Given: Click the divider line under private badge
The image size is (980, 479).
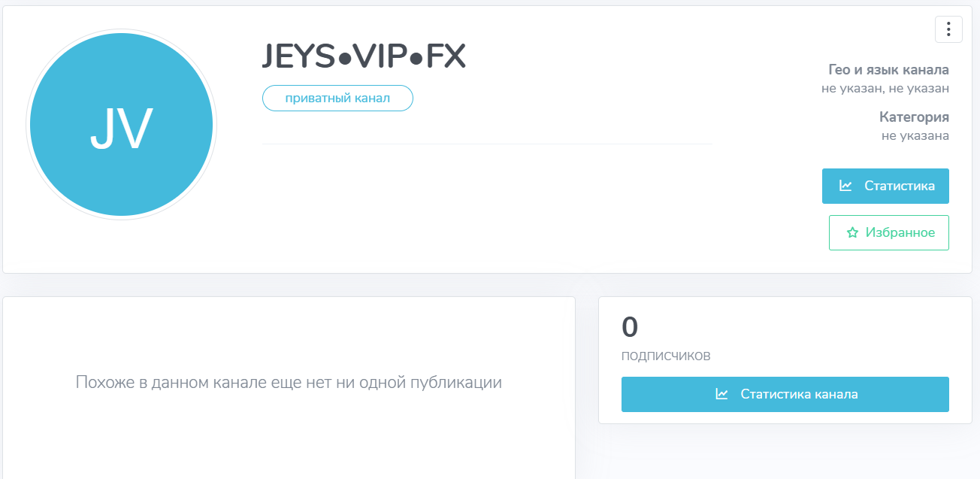Looking at the screenshot, I should point(487,144).
